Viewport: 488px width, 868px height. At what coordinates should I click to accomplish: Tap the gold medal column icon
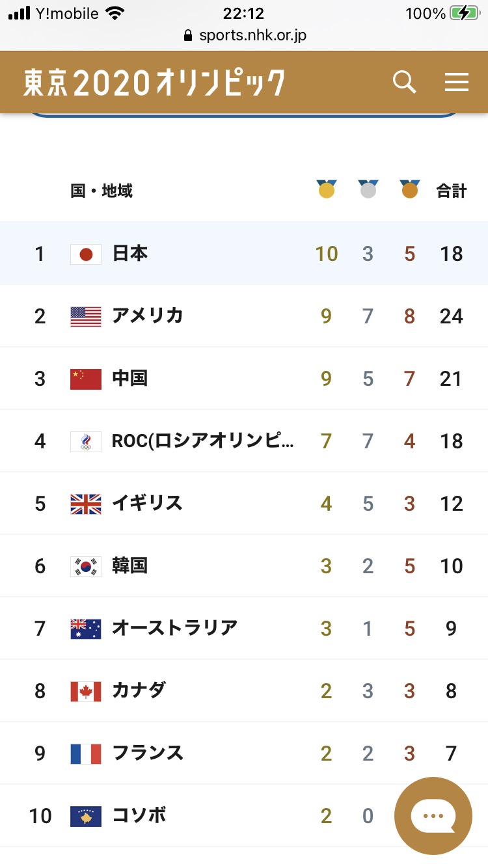(x=327, y=189)
